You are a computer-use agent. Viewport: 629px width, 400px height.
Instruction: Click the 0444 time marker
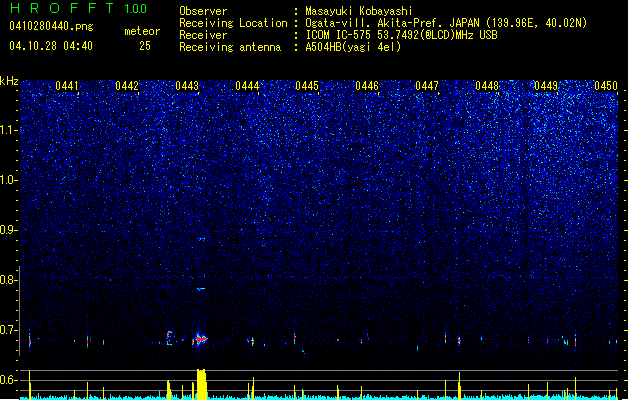tap(247, 86)
